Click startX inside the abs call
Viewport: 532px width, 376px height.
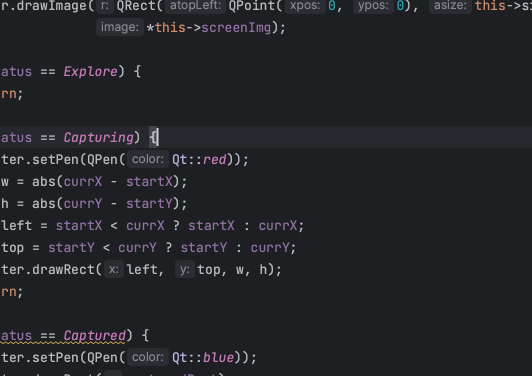[149, 182]
